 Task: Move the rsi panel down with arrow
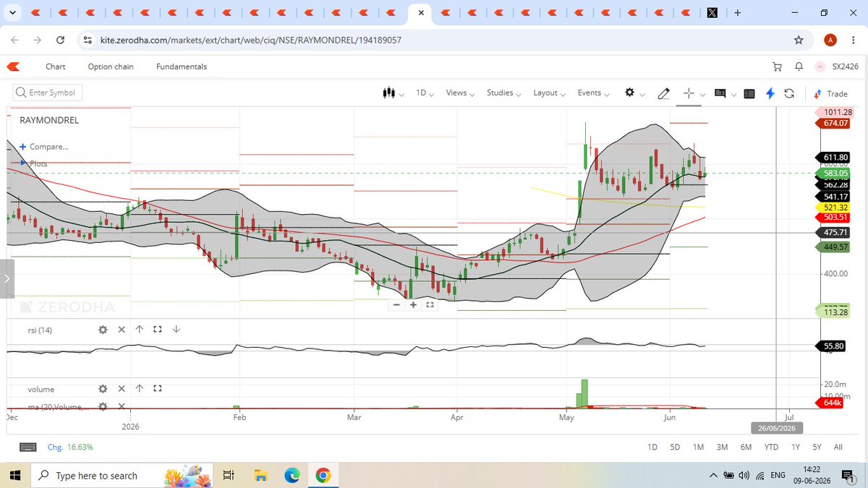pyautogui.click(x=176, y=330)
